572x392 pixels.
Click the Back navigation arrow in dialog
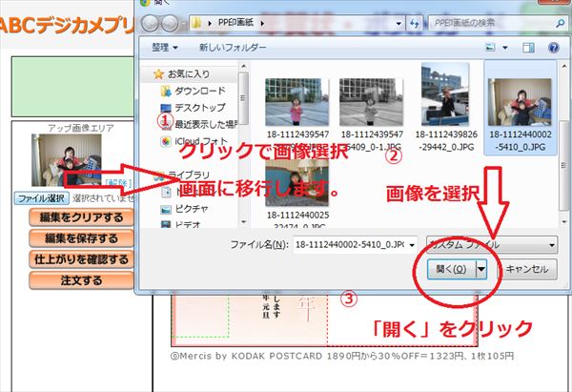click(x=150, y=24)
